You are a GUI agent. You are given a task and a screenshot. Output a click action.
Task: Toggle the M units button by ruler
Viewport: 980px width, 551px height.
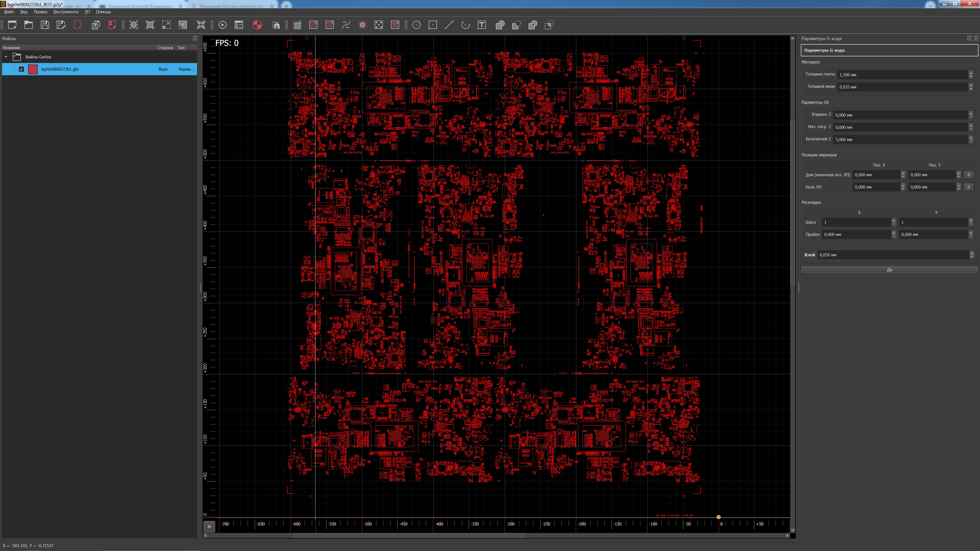pyautogui.click(x=209, y=527)
